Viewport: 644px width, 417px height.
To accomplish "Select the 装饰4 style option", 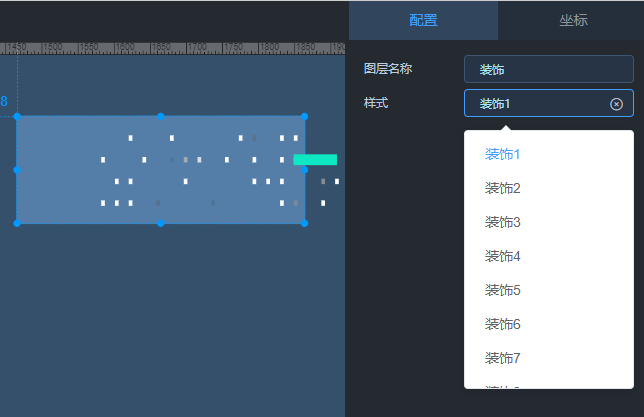I will pyautogui.click(x=503, y=256).
